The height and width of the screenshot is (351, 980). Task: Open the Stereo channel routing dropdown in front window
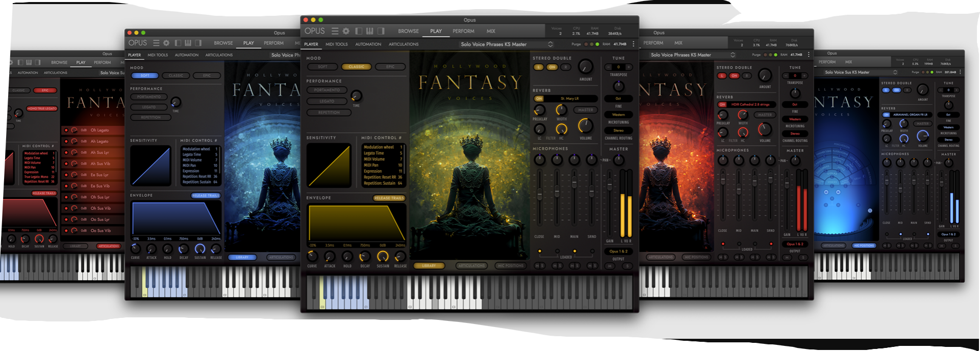618,130
